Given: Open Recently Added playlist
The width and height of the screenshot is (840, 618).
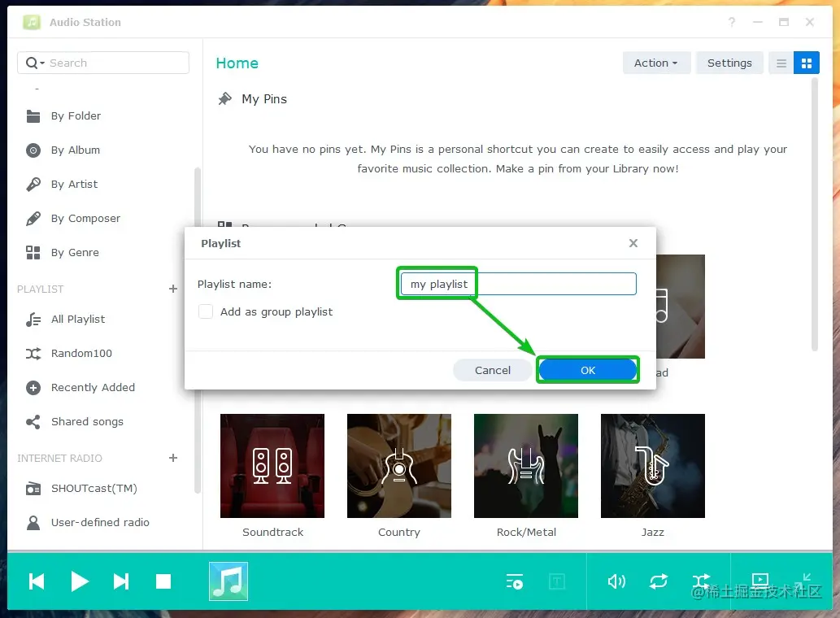Looking at the screenshot, I should 93,388.
